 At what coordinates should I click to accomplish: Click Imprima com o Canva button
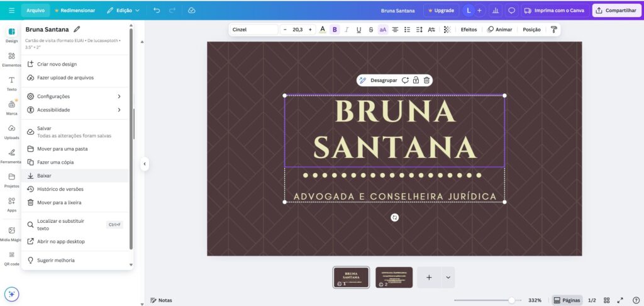[x=555, y=10]
